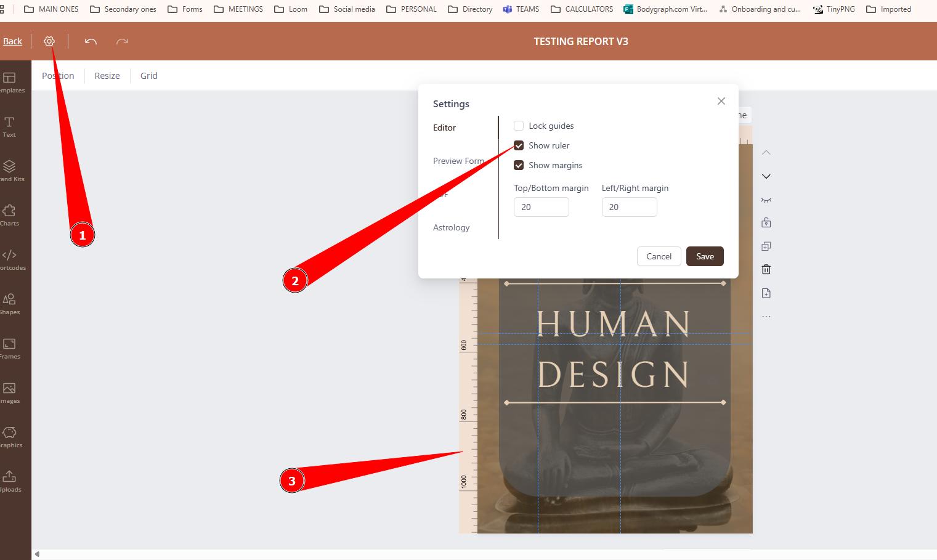Click the delete page trash icon

[766, 269]
